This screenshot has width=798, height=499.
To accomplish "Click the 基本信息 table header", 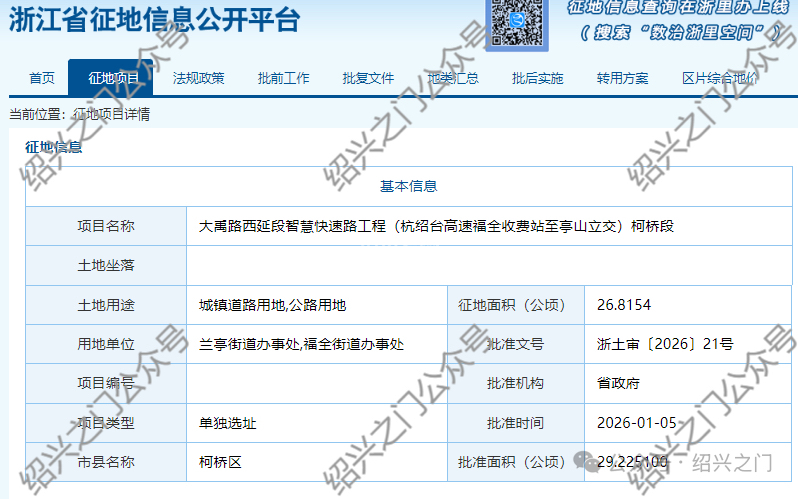I will click(x=408, y=186).
